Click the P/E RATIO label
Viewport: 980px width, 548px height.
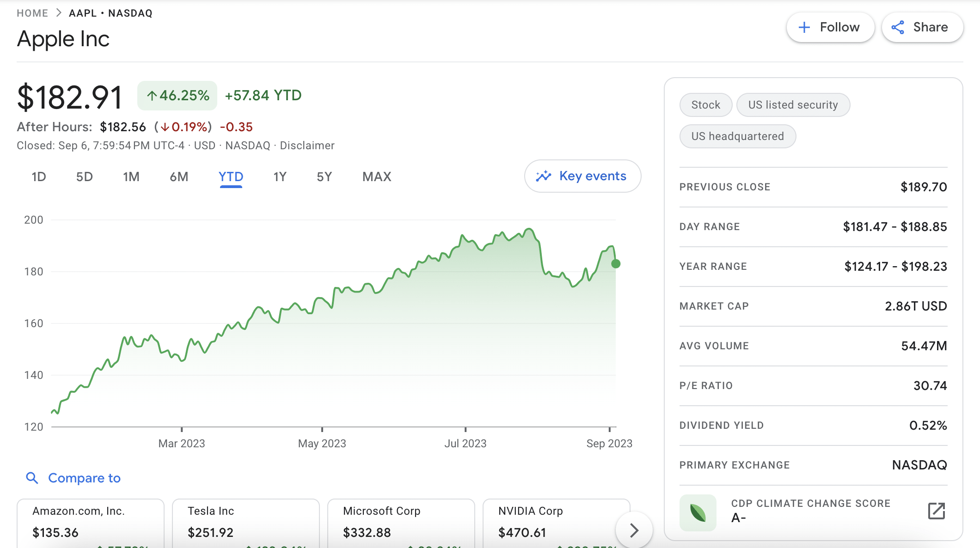tap(706, 386)
